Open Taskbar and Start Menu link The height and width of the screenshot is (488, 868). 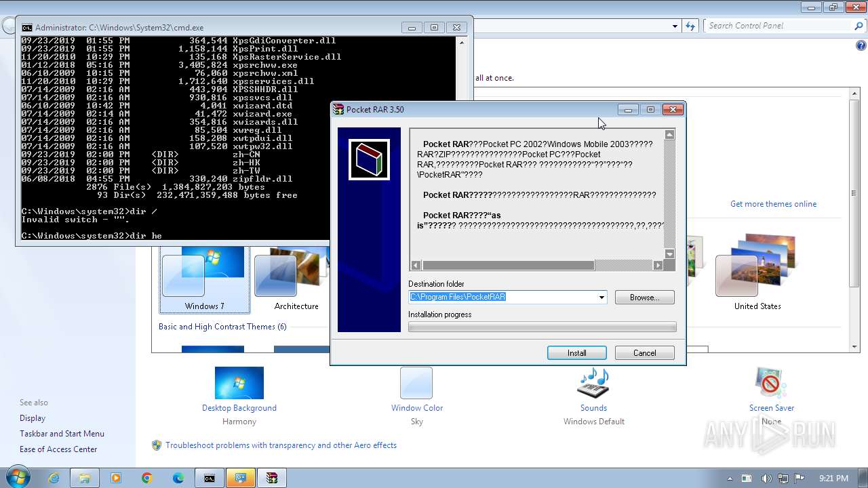[62, 434]
